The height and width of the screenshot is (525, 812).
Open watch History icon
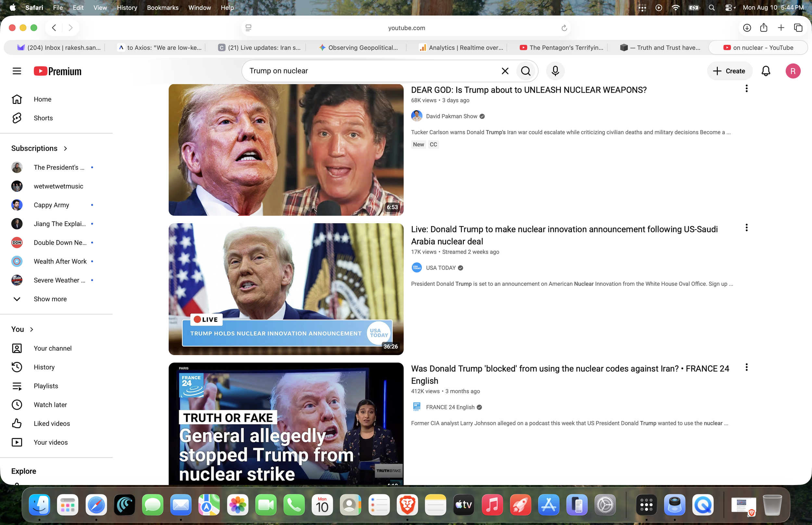[x=17, y=367]
